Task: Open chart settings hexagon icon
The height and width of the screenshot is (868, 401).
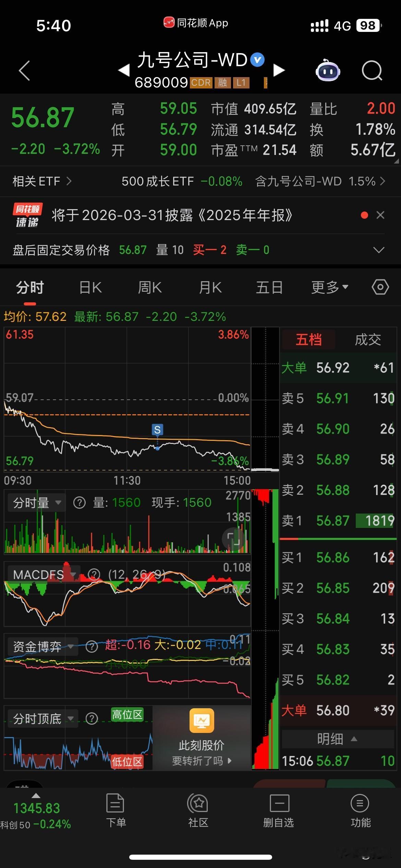Action: (x=380, y=287)
